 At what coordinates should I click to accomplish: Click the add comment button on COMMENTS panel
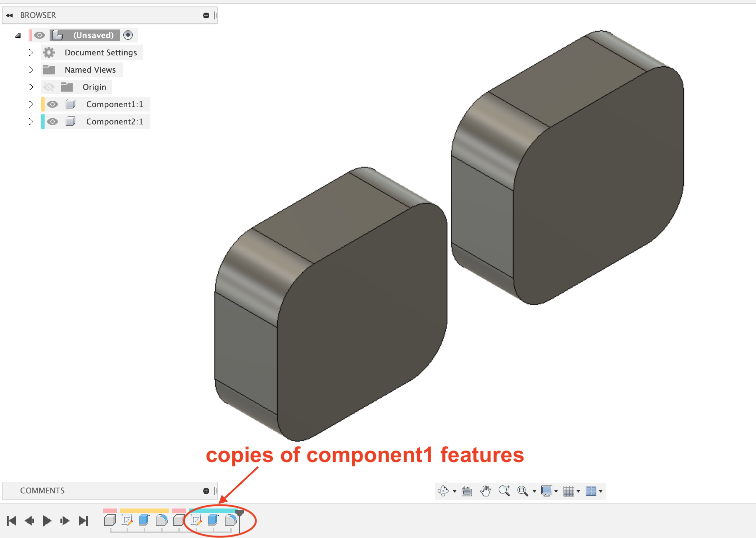pos(206,490)
